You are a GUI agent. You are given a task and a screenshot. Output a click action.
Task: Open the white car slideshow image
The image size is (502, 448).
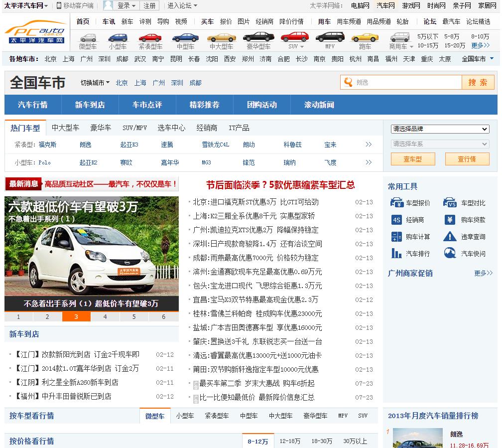92,246
